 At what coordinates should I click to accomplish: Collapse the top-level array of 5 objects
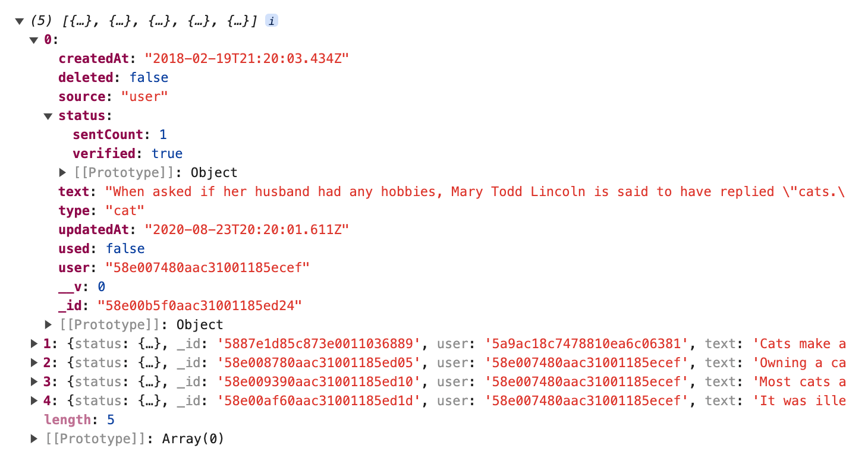20,21
